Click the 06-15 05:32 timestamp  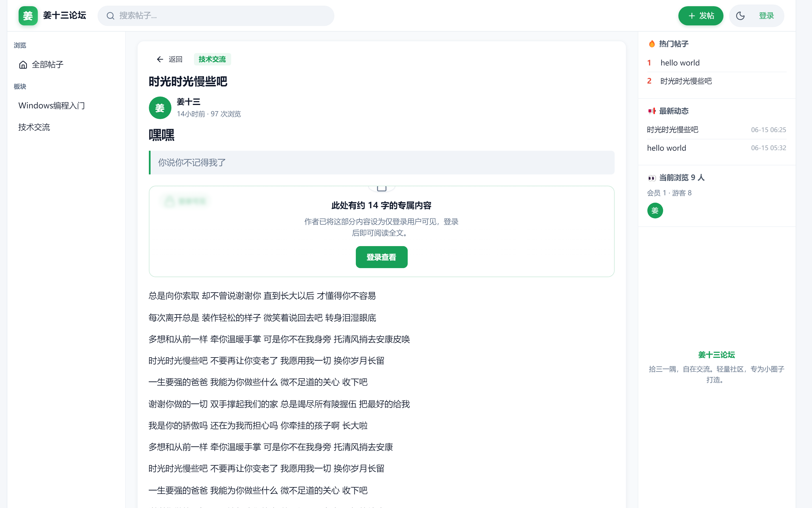click(768, 148)
